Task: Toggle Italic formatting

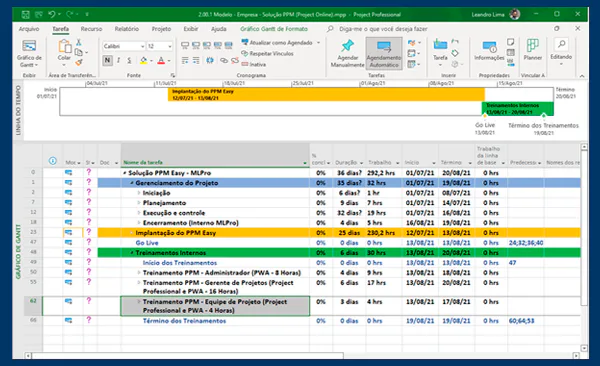Action: pyautogui.click(x=119, y=60)
